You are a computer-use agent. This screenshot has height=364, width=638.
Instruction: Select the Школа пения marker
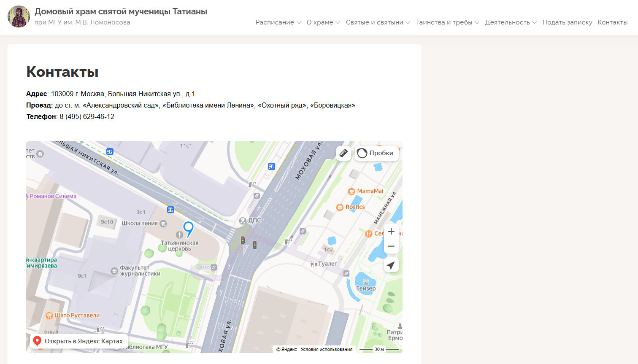tap(144, 224)
